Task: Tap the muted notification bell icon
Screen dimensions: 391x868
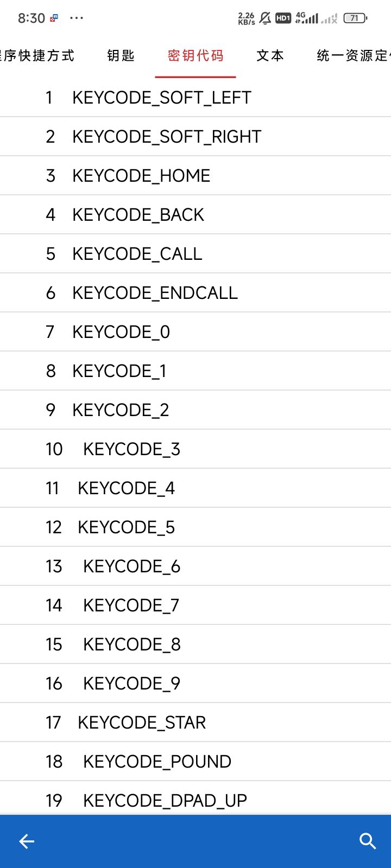Action: 265,18
